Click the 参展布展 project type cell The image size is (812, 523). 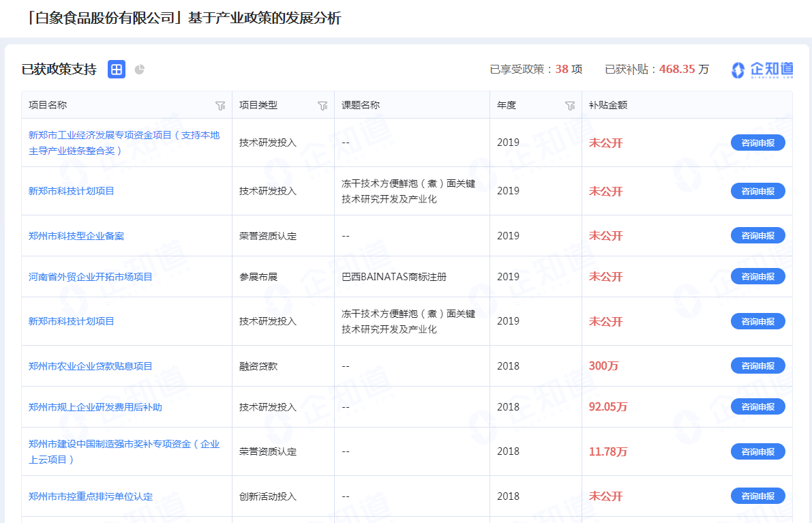pos(258,277)
